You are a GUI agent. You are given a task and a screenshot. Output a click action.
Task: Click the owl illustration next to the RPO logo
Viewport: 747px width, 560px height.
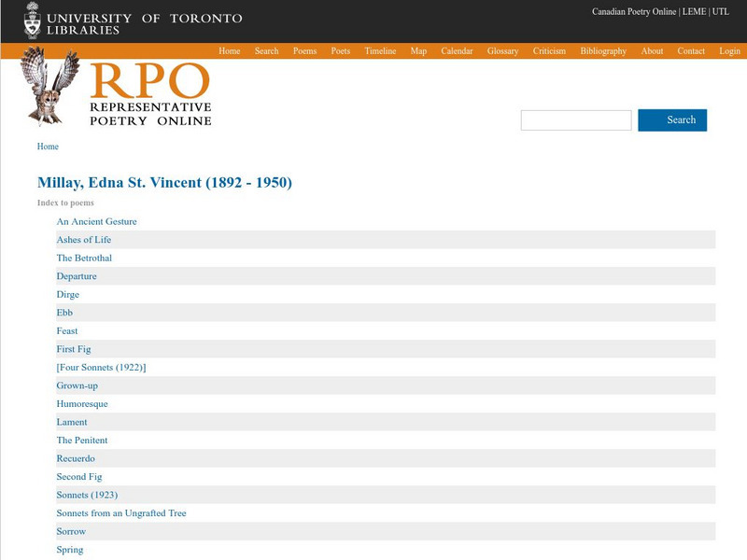45,93
